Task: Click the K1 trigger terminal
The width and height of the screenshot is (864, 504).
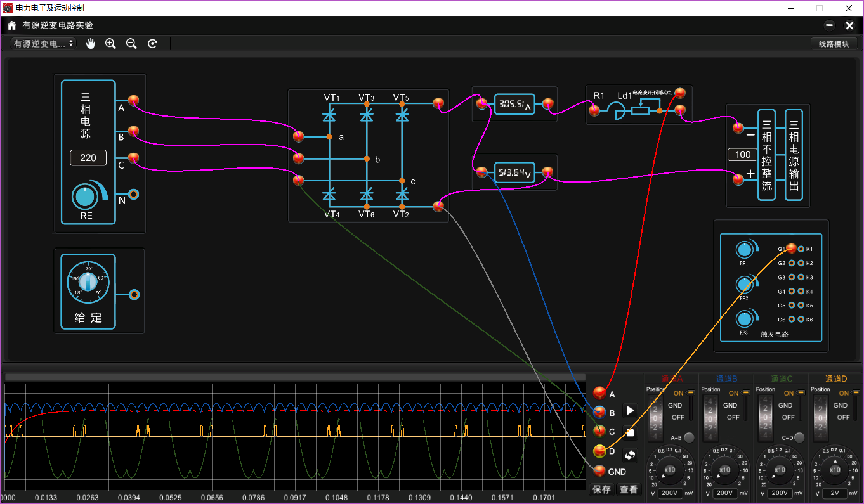Action: pos(801,249)
